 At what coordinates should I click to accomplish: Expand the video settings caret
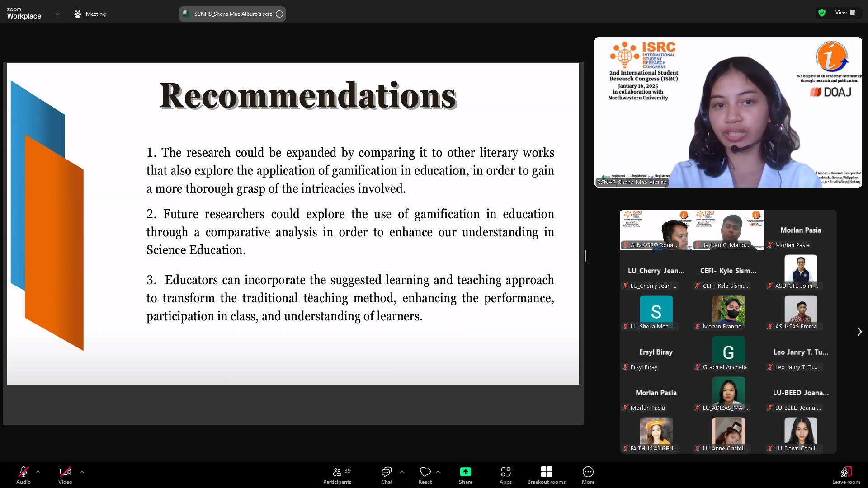[x=82, y=472]
